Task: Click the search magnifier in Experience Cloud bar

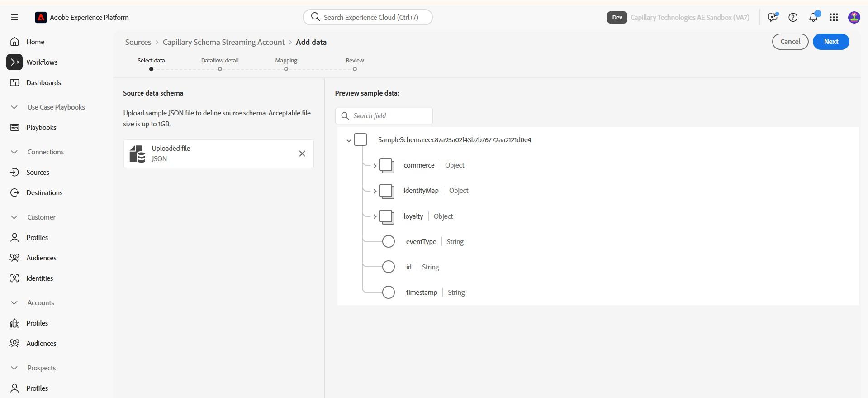Action: 315,17
